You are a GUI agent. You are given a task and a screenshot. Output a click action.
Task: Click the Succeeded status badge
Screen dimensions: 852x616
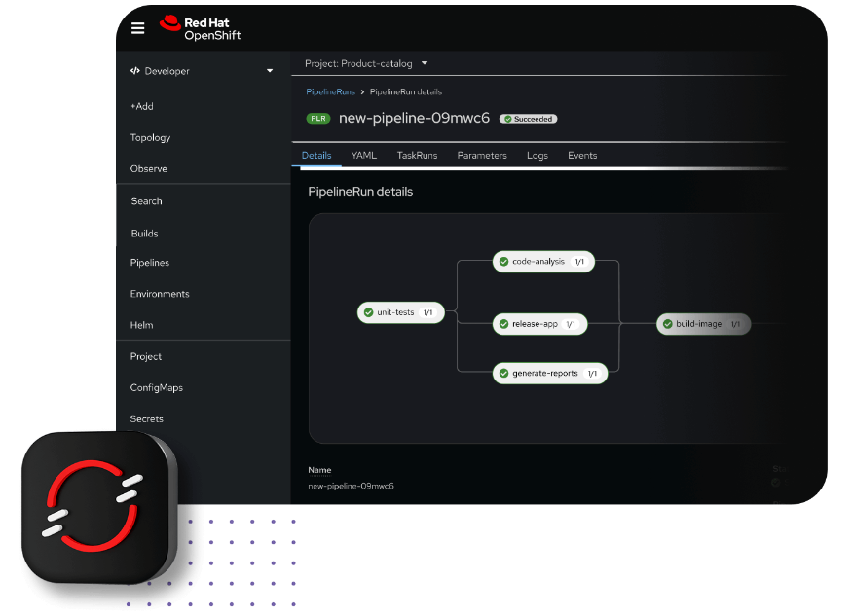[528, 119]
